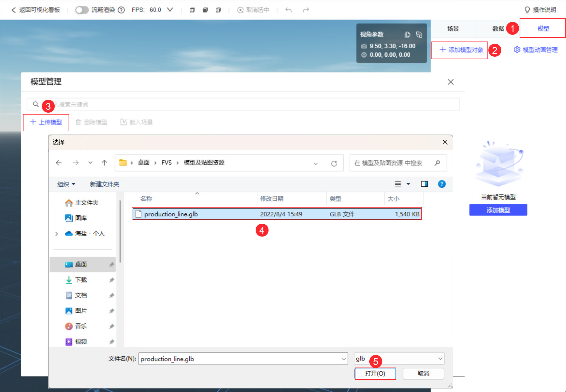
Task: Toggle the preview pane icon
Action: click(424, 184)
